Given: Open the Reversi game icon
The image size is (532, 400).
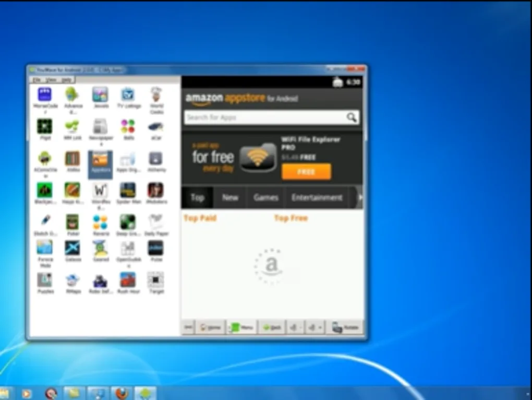Looking at the screenshot, I should (x=100, y=222).
